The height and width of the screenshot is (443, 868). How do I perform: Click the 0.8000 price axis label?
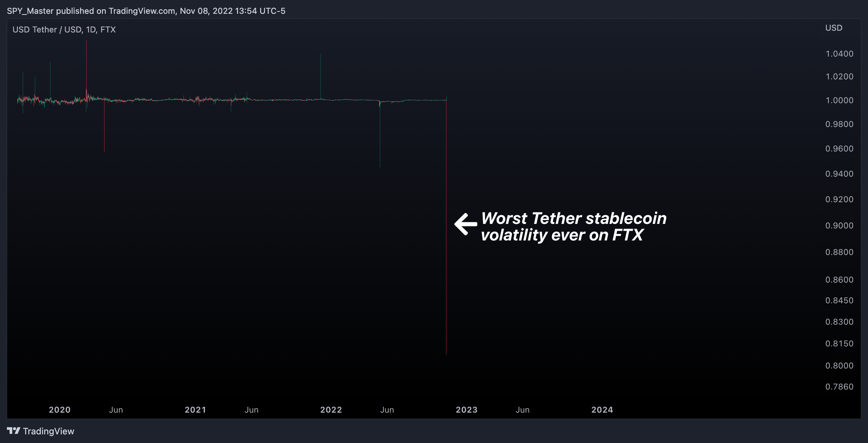click(839, 366)
